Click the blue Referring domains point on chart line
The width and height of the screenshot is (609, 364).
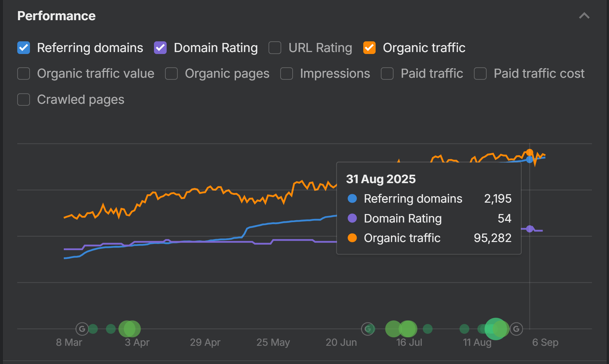[x=529, y=160]
